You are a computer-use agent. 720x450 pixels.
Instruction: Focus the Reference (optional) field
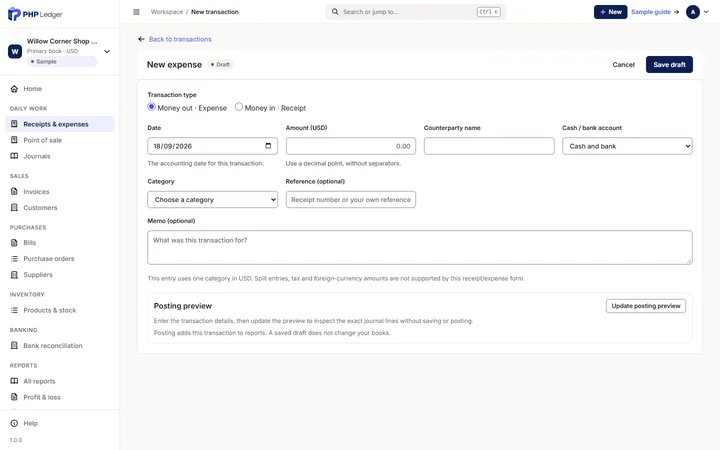[x=351, y=200]
